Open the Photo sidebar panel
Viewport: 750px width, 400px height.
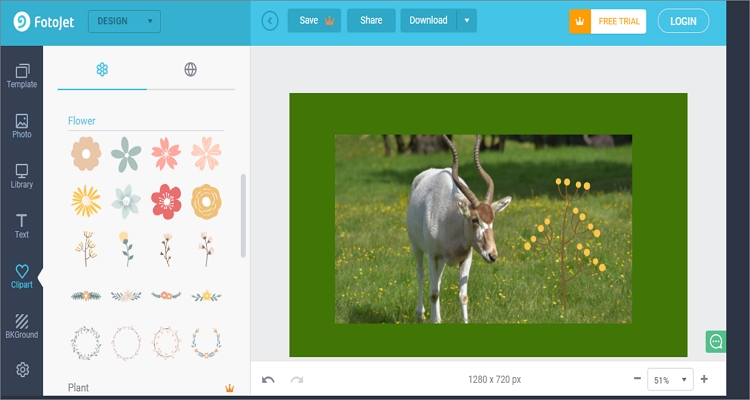click(x=22, y=126)
